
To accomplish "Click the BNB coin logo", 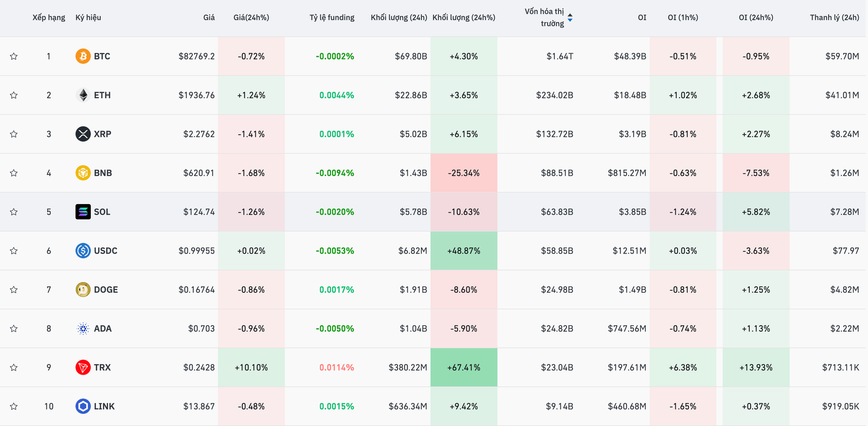I will [x=83, y=173].
